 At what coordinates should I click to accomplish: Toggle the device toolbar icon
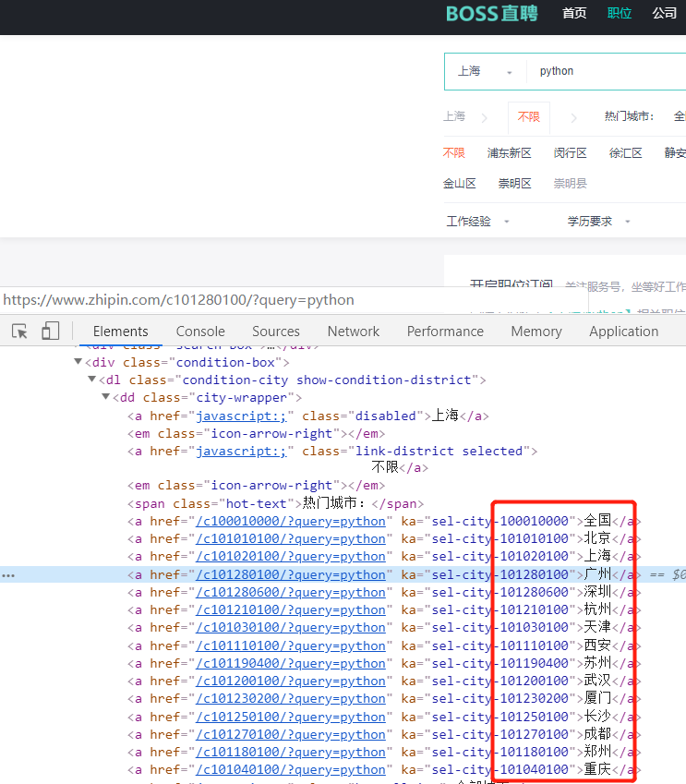[50, 331]
